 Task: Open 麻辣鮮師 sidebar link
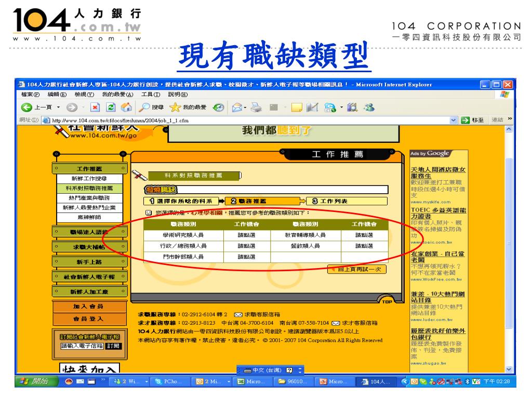(x=89, y=217)
